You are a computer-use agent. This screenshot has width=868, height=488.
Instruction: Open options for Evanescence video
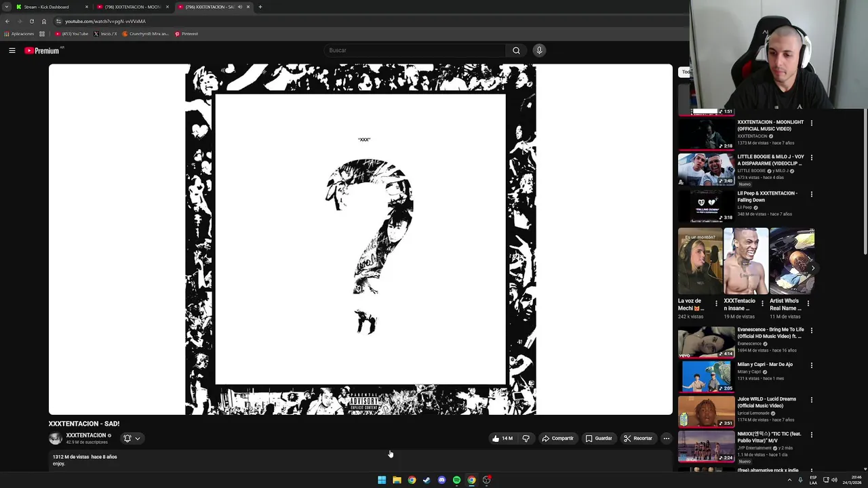pos(811,331)
